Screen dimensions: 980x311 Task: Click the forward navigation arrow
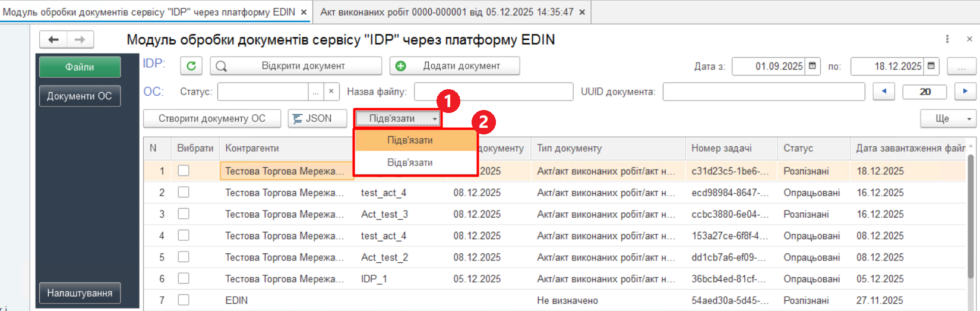[80, 40]
